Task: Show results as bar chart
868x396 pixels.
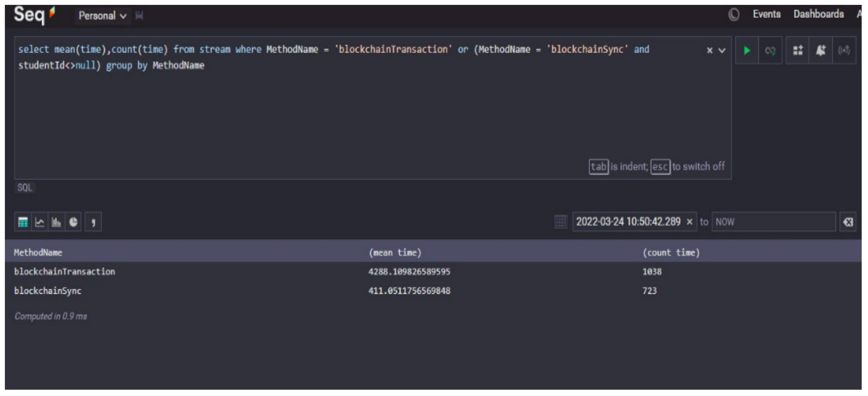Action: point(56,222)
